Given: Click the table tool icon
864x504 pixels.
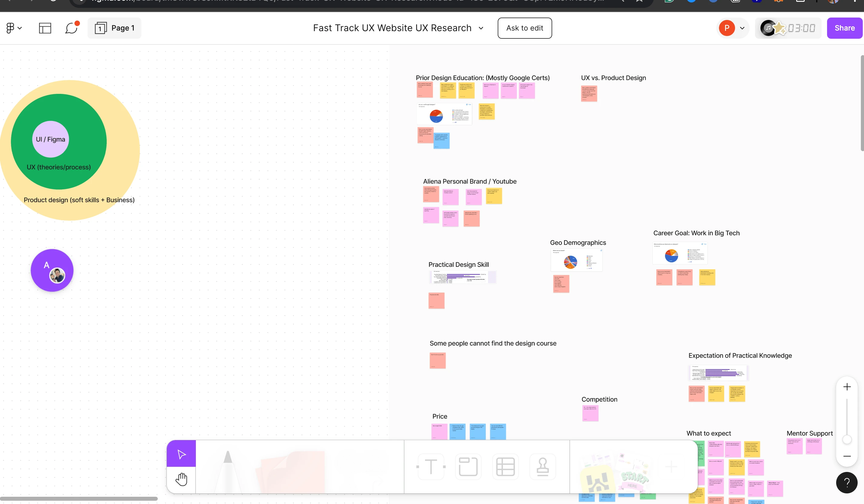Looking at the screenshot, I should point(504,466).
